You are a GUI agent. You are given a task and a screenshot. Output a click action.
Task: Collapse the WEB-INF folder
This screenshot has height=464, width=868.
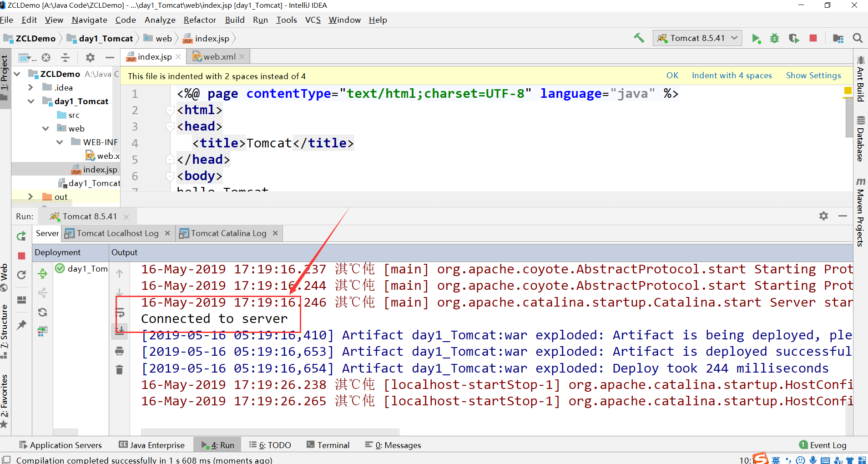click(60, 142)
